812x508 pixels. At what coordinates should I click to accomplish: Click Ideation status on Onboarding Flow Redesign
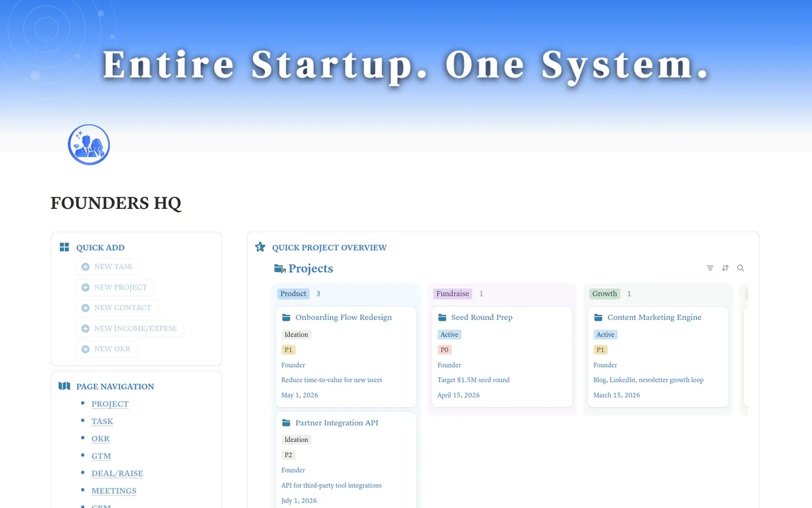coord(296,335)
